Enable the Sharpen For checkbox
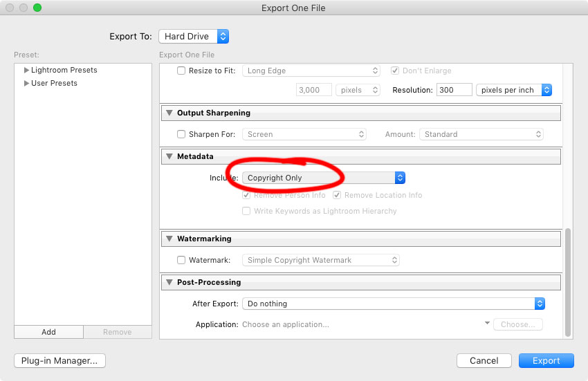The height and width of the screenshot is (381, 588). point(181,134)
